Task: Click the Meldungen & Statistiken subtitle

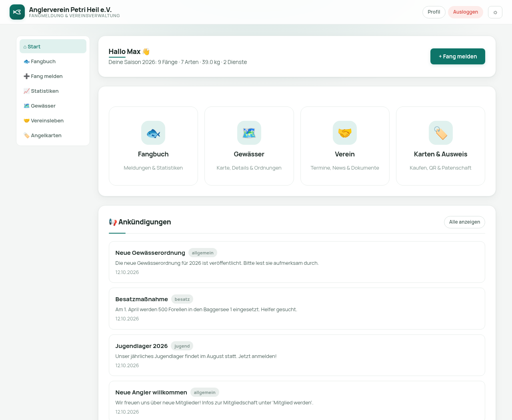Action: [153, 168]
